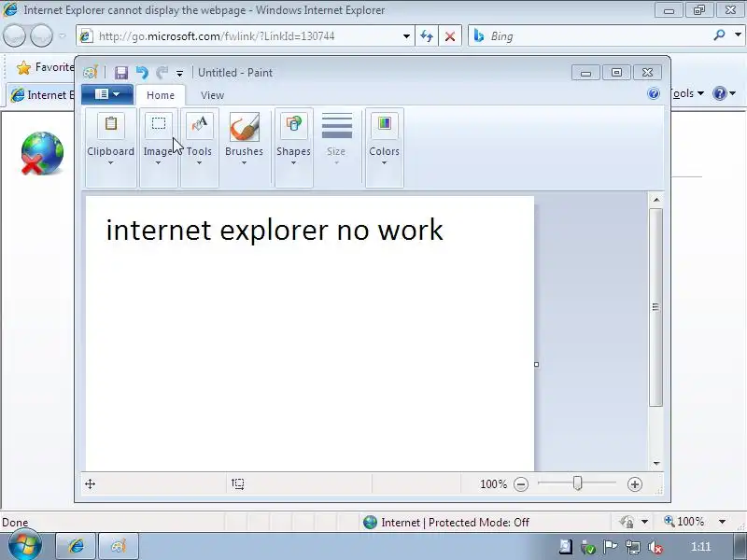This screenshot has height=560, width=747.
Task: Open the Internet Explorer Help menu icon
Action: coord(719,93)
